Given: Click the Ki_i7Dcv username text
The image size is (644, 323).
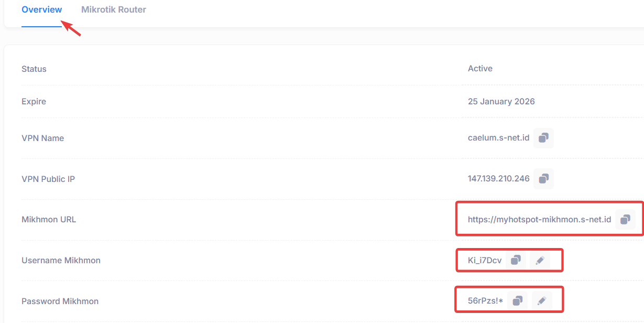Looking at the screenshot, I should tap(485, 261).
